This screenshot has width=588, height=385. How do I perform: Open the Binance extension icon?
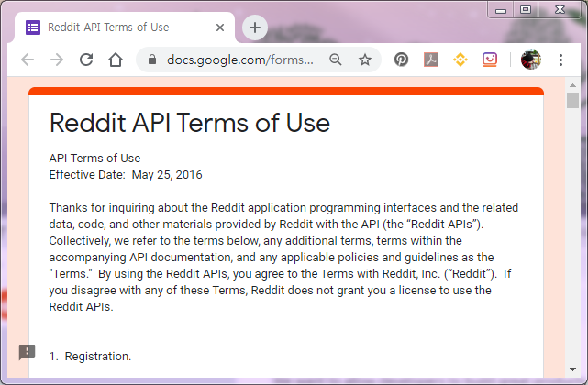pos(460,60)
